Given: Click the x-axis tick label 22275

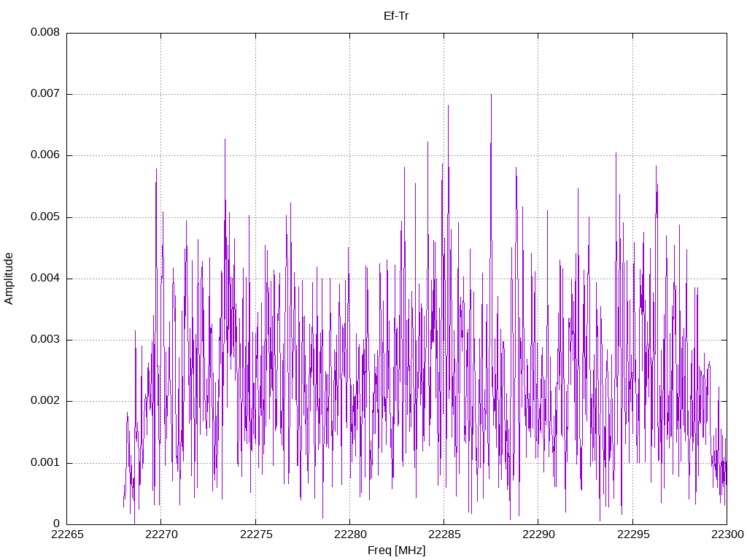Looking at the screenshot, I should click(256, 534).
